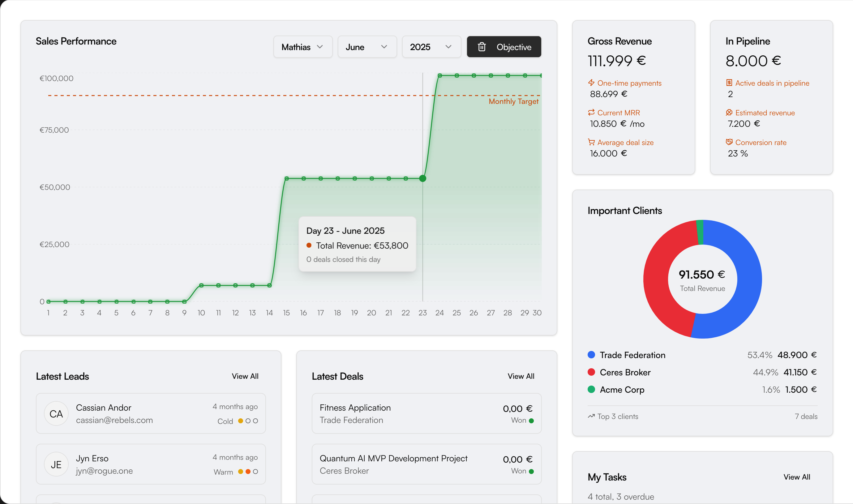Click the 7 deals text
Screen dimensions: 853x504
pyautogui.click(x=806, y=416)
